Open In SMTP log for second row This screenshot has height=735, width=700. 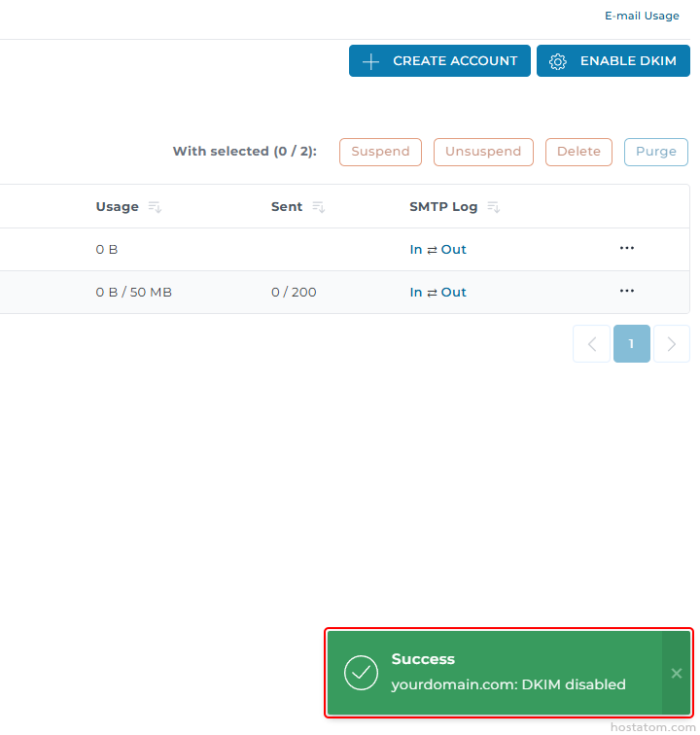pos(416,293)
